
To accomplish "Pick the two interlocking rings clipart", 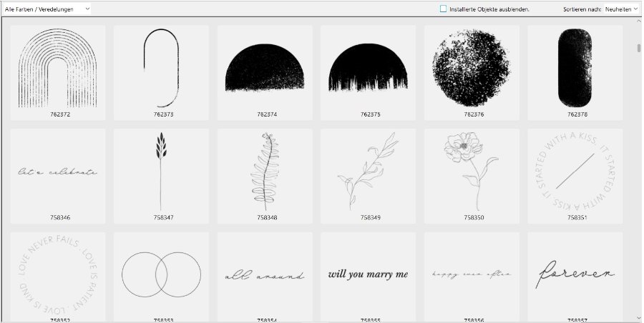I will tap(162, 277).
